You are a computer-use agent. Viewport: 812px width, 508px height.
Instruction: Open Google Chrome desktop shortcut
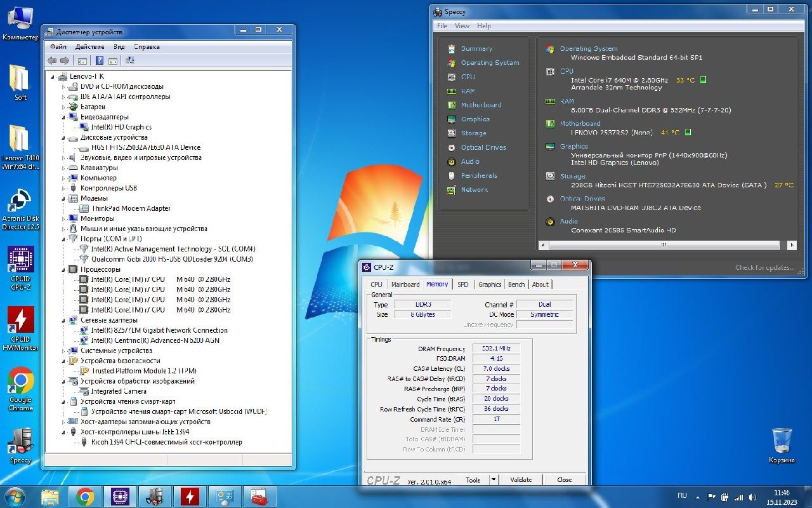(x=20, y=389)
